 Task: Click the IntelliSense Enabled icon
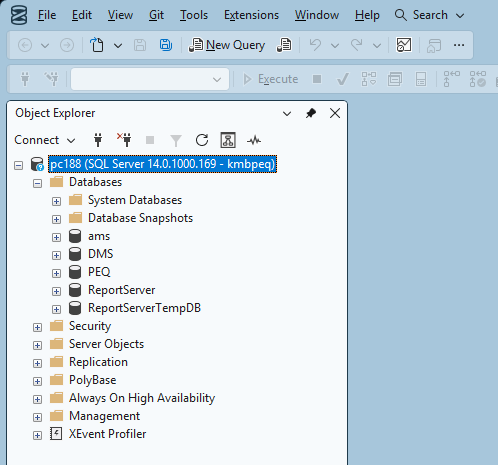421,79
